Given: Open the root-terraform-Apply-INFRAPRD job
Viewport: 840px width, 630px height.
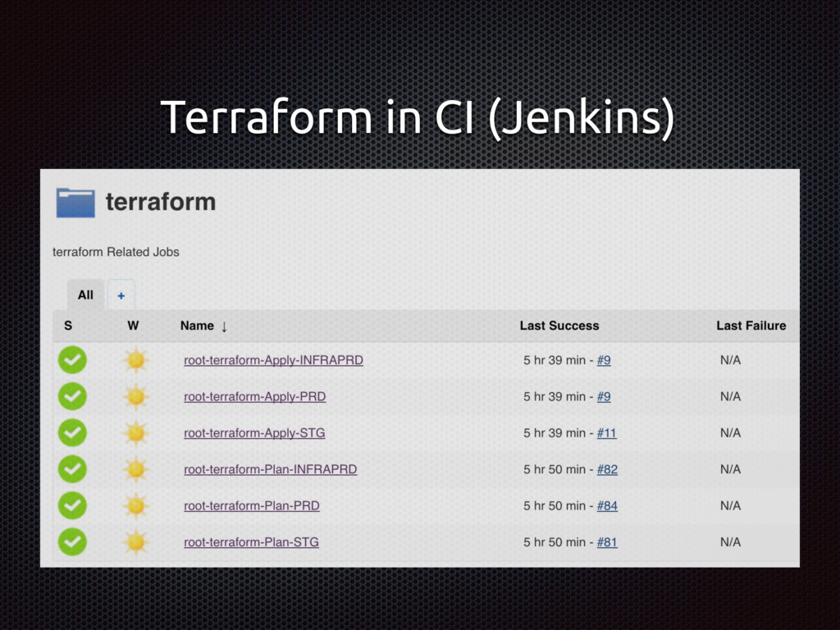Looking at the screenshot, I should click(x=274, y=360).
